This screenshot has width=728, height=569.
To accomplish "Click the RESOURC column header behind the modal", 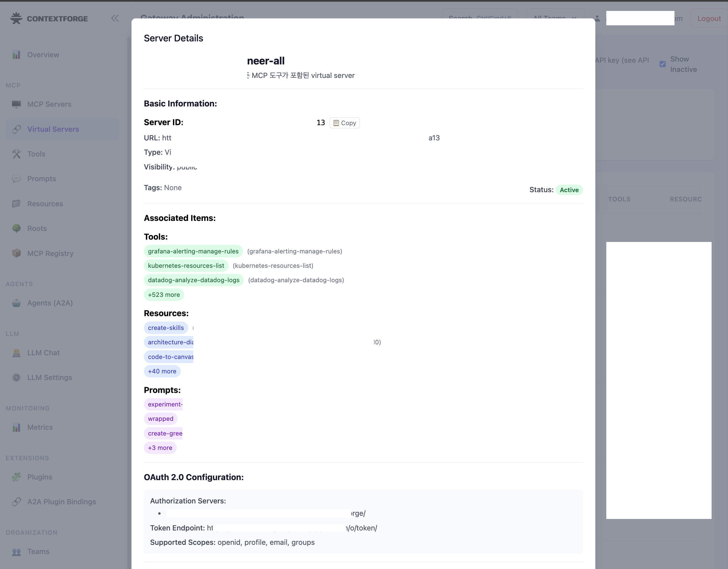I will point(686,199).
